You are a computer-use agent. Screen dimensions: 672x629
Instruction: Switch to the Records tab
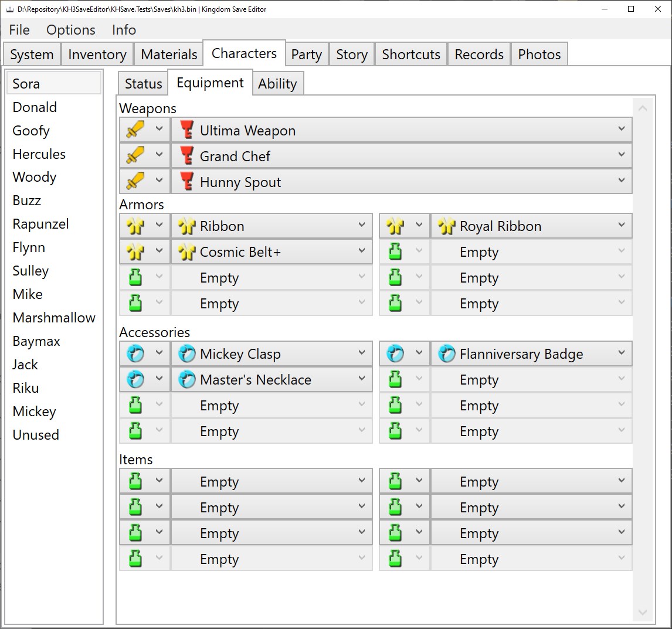[x=479, y=54]
